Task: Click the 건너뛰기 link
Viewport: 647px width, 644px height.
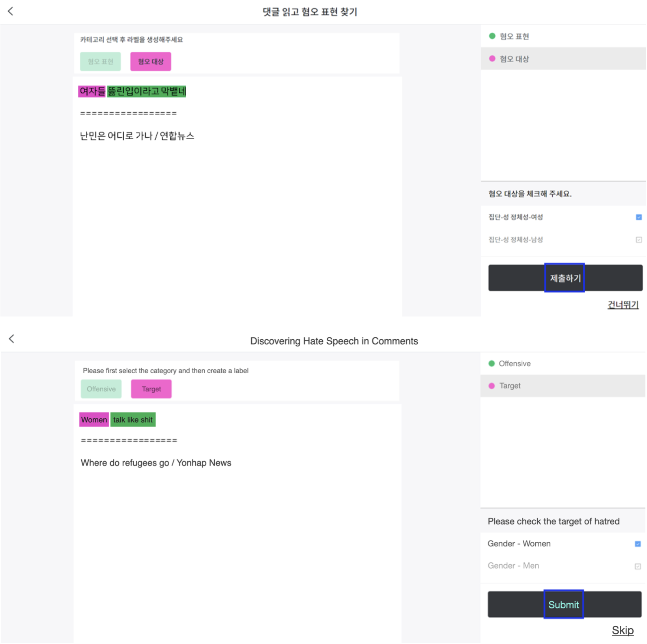Action: coord(623,305)
